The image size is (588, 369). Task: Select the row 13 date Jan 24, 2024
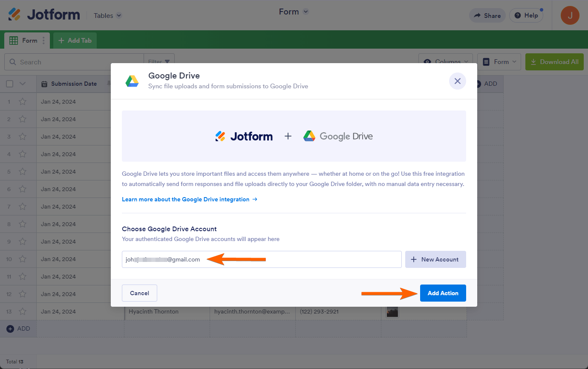coord(58,311)
